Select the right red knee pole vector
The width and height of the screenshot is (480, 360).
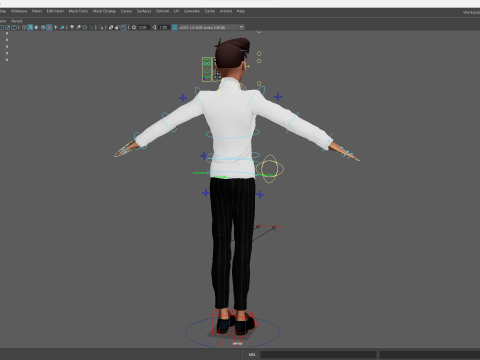click(275, 227)
